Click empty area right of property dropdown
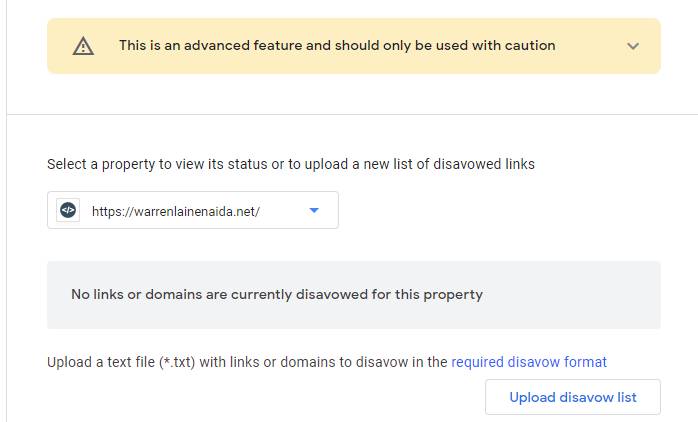698x422 pixels. click(x=499, y=210)
